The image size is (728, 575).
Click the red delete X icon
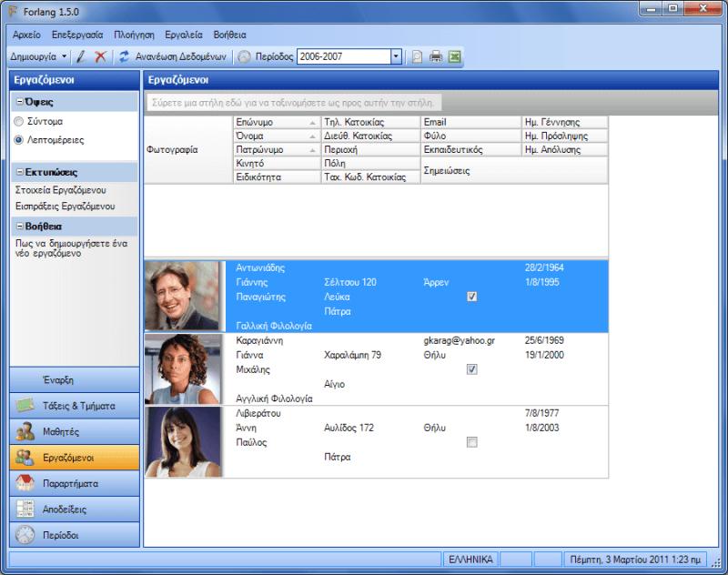coord(101,56)
